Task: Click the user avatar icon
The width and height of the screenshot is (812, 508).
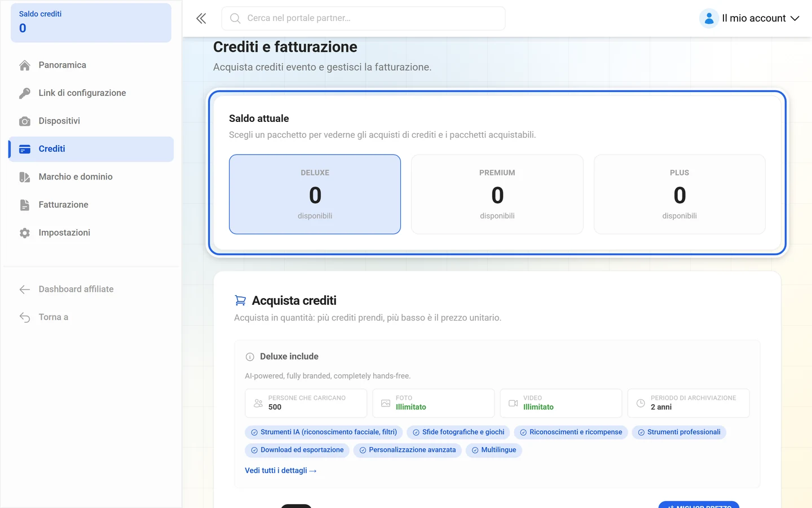Action: 709,19
